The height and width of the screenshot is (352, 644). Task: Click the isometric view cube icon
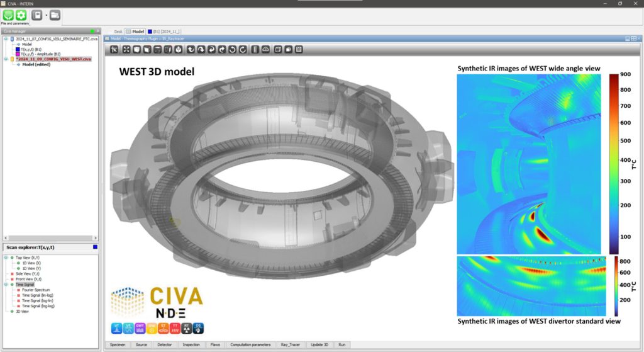pos(178,49)
